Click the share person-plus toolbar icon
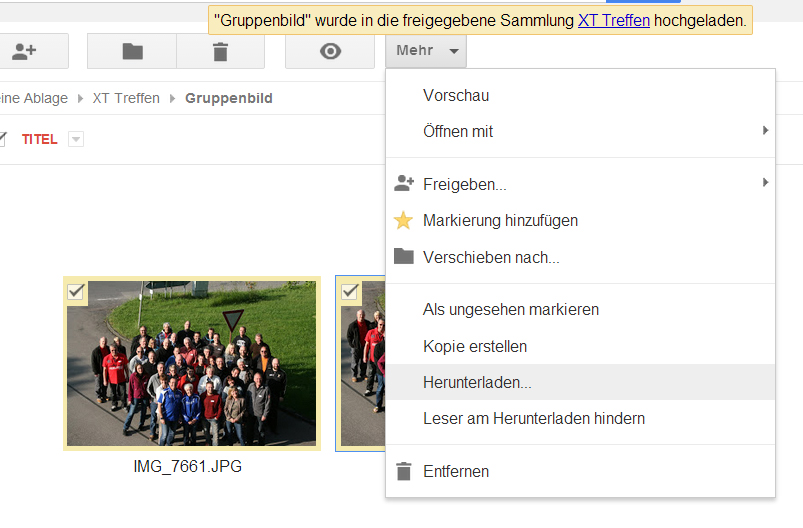 coord(24,51)
